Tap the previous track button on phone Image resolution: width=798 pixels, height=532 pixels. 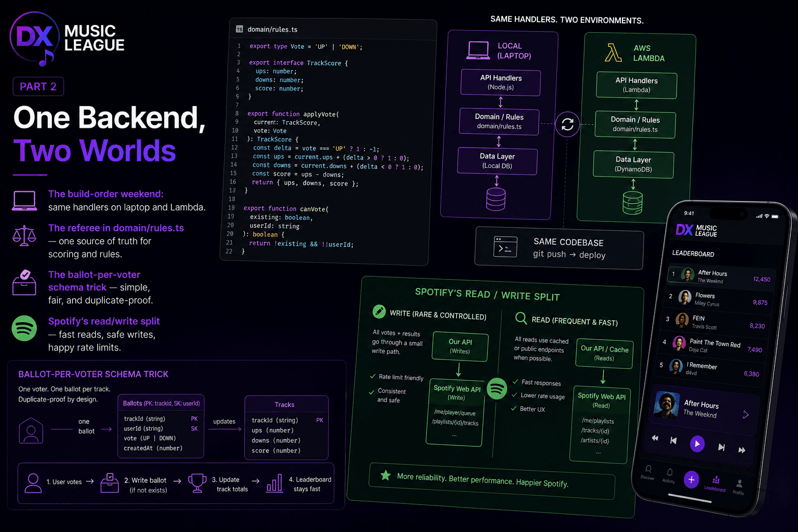coord(673,441)
